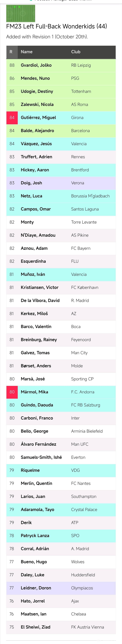The width and height of the screenshot is (122, 644).
Task: Sort table by Name column header
Action: [x=27, y=52]
